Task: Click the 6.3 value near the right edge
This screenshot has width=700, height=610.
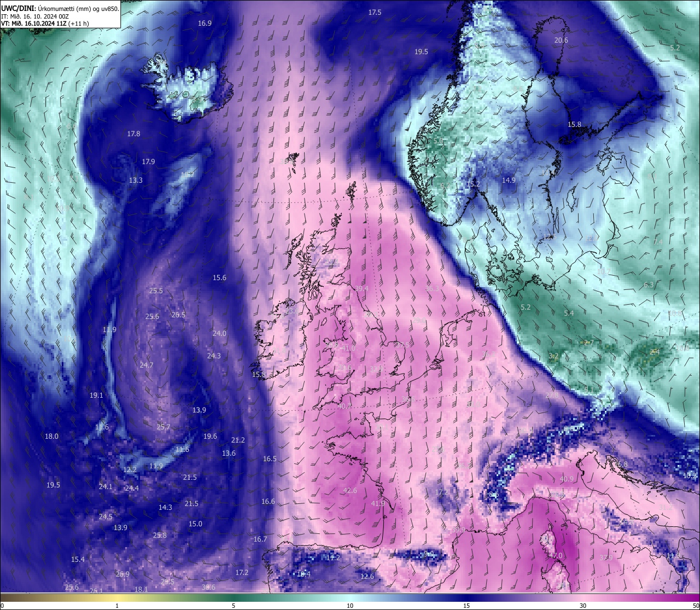Action: click(649, 285)
